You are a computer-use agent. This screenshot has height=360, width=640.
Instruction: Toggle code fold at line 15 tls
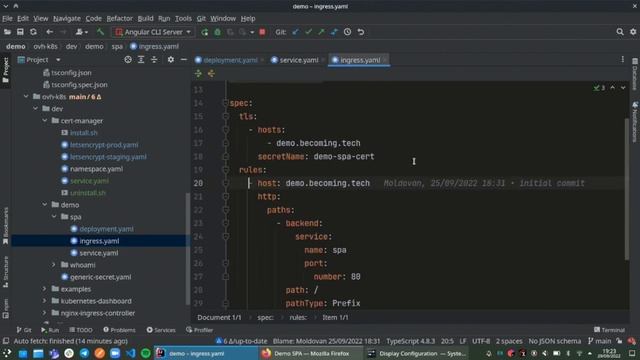tap(225, 116)
